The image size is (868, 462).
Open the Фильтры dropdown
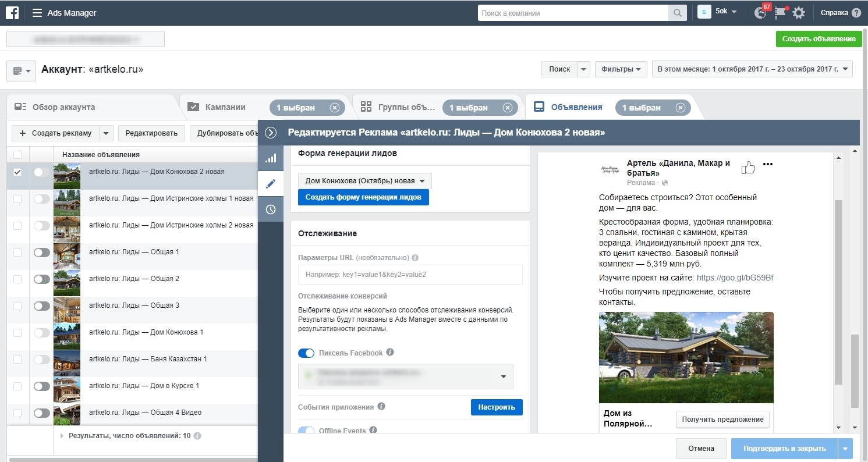pos(621,69)
